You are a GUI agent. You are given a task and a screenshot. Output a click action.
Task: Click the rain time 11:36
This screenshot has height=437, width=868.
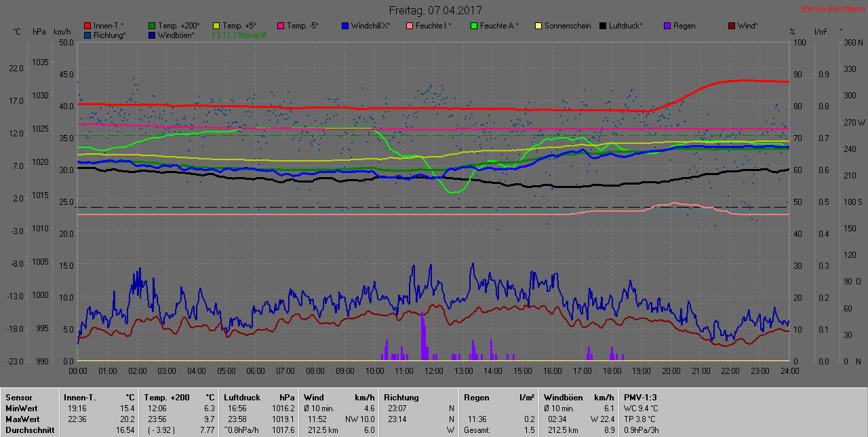[x=477, y=419]
